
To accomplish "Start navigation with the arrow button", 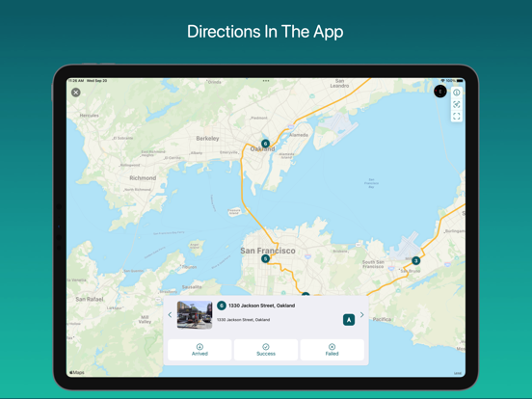I will click(x=349, y=320).
